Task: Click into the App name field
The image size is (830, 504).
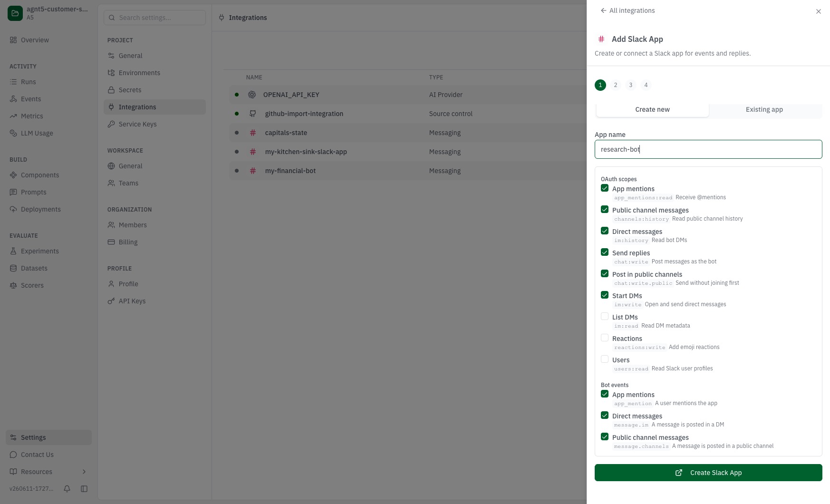Action: (708, 149)
